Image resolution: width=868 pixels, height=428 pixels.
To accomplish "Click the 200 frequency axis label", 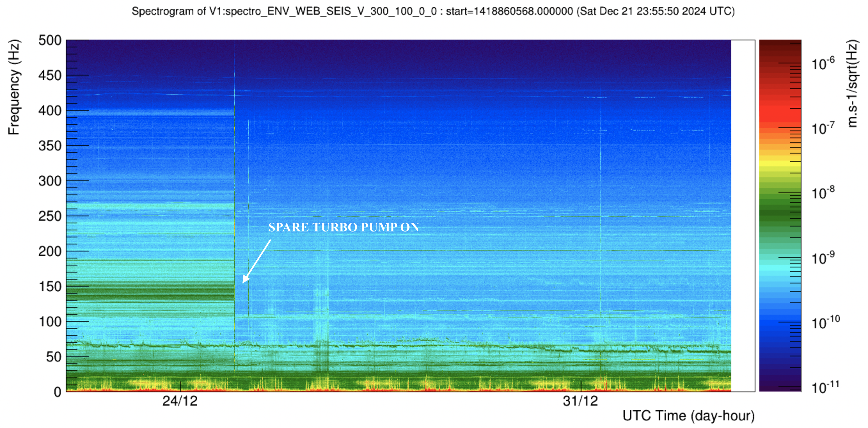I will point(50,251).
